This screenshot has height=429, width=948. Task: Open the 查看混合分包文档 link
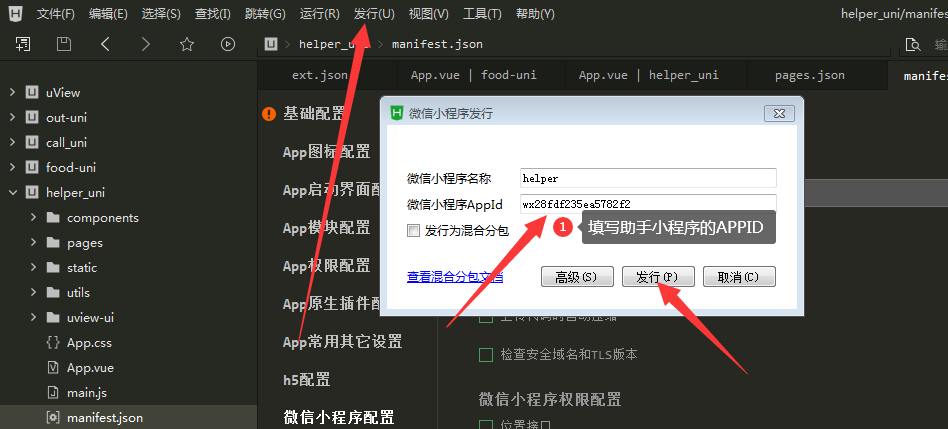(455, 277)
